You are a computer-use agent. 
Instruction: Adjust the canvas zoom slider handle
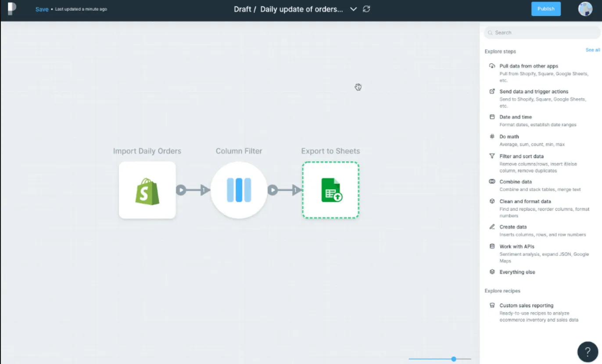[454, 359]
